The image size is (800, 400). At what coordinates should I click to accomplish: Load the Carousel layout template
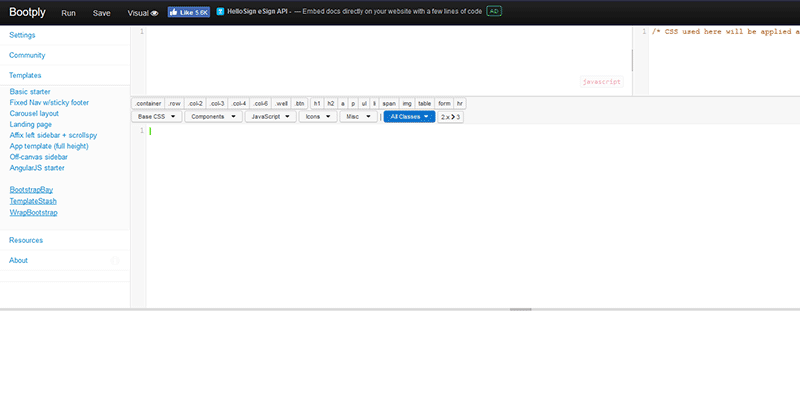34,113
